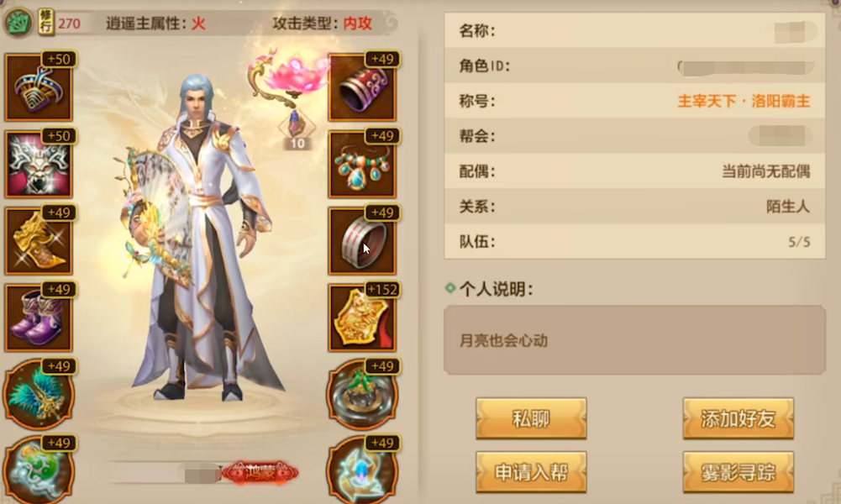This screenshot has width=841, height=504.
Task: Open the purple wrist bracer slot
Action: [362, 87]
